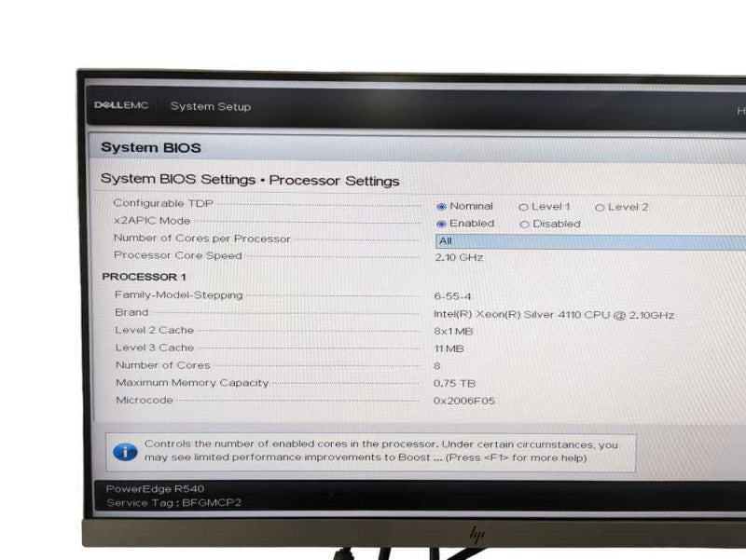Click the 8x1 MB cache value

click(x=453, y=332)
